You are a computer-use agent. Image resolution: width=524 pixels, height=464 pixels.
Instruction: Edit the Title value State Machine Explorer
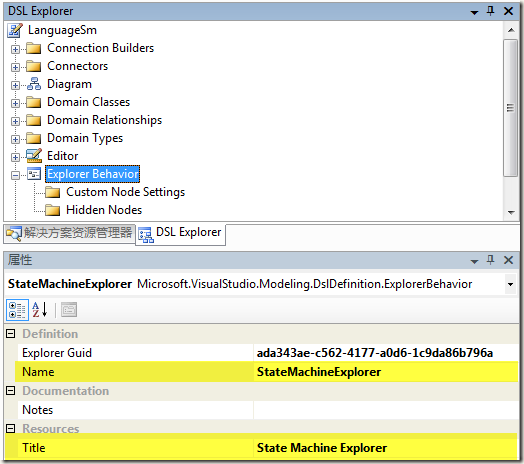386,448
